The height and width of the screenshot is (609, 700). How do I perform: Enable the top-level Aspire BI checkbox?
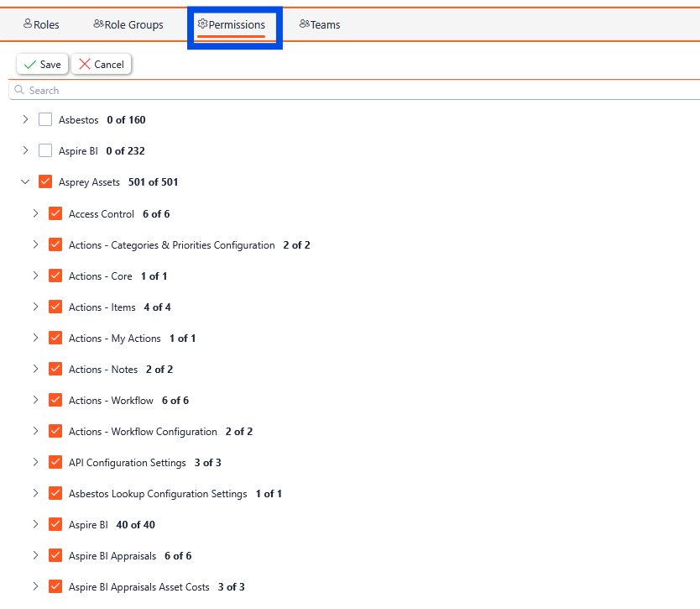(45, 151)
